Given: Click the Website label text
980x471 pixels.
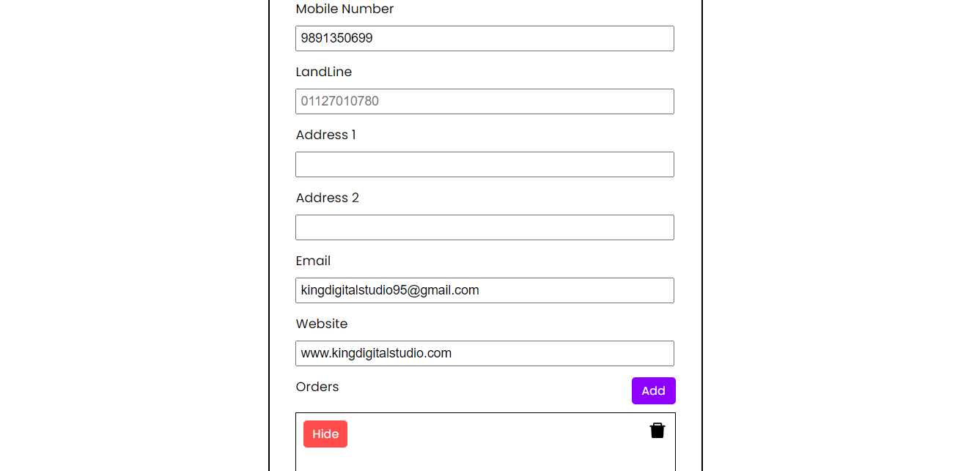Looking at the screenshot, I should pyautogui.click(x=322, y=324).
